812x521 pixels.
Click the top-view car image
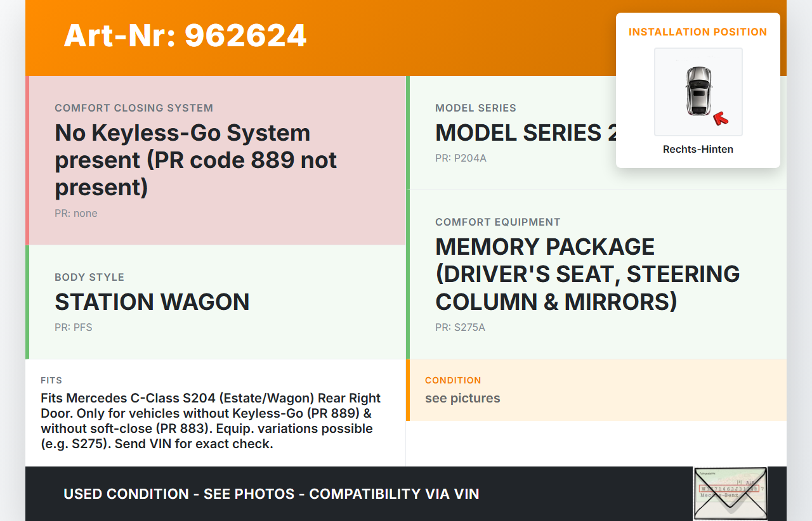point(698,91)
